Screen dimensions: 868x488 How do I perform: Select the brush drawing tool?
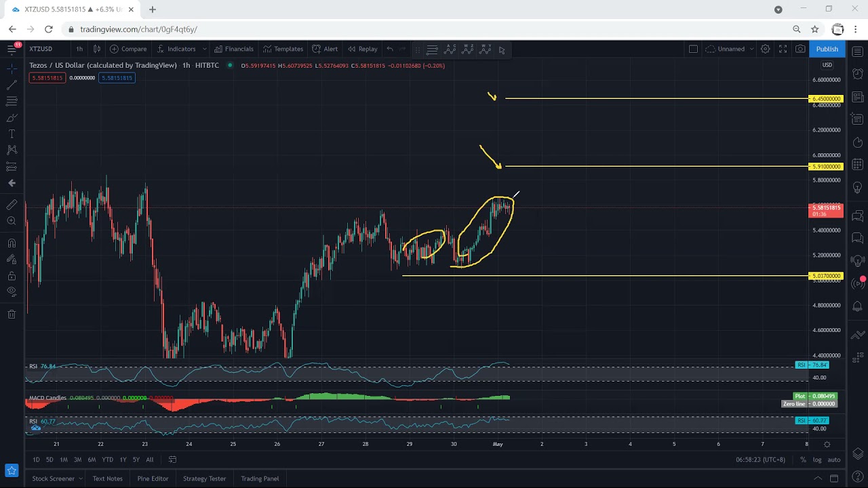tap(12, 118)
